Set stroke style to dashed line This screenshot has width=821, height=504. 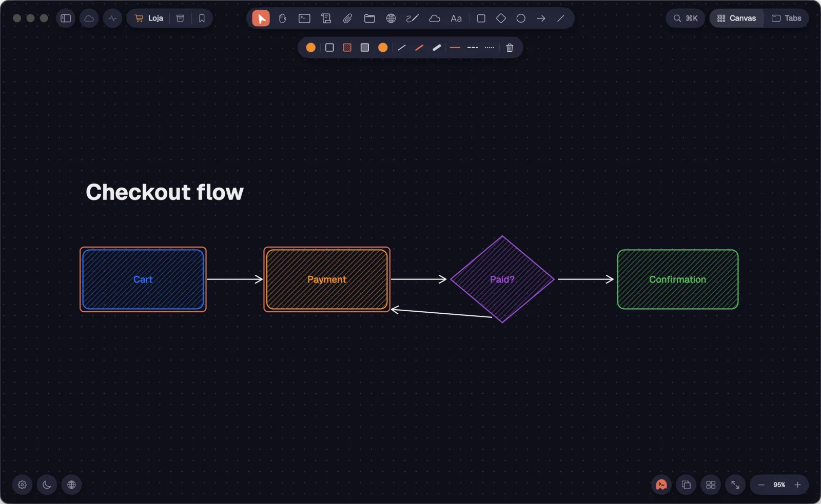tap(473, 48)
